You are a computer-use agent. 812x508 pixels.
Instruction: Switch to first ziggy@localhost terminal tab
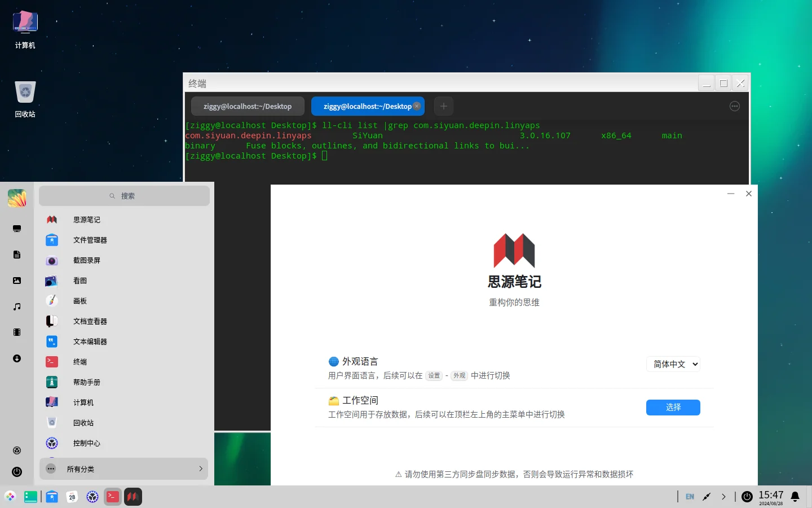click(x=248, y=106)
